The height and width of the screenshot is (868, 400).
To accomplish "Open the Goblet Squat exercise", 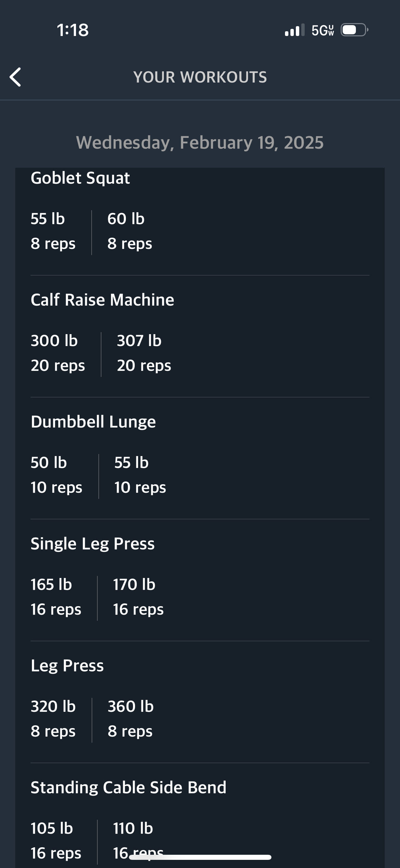I will tap(80, 178).
